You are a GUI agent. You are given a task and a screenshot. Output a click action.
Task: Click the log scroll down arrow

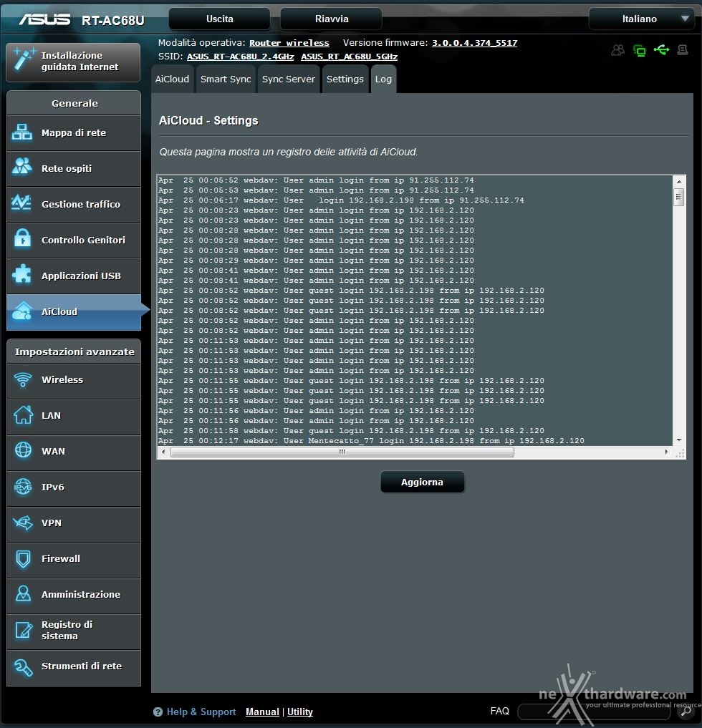tap(679, 440)
